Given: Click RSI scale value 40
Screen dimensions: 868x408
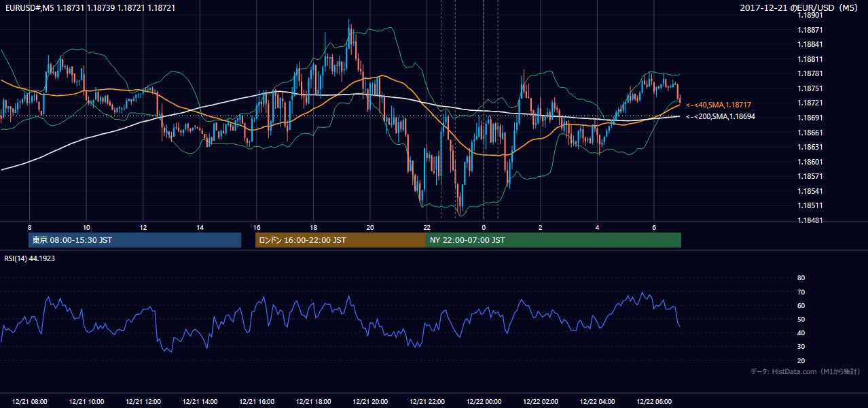Looking at the screenshot, I should (x=801, y=333).
